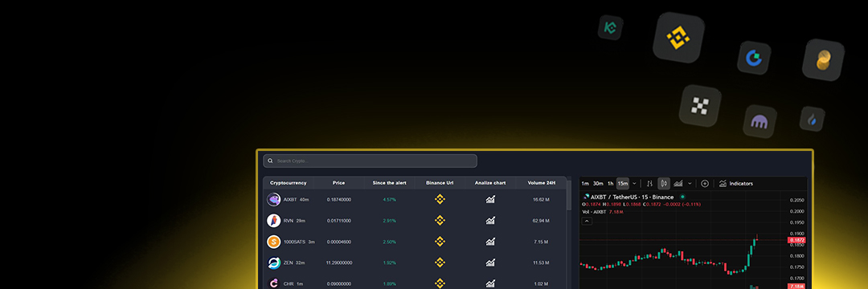
Task: Click the red 0.1872 price label on axis
Action: [x=796, y=240]
